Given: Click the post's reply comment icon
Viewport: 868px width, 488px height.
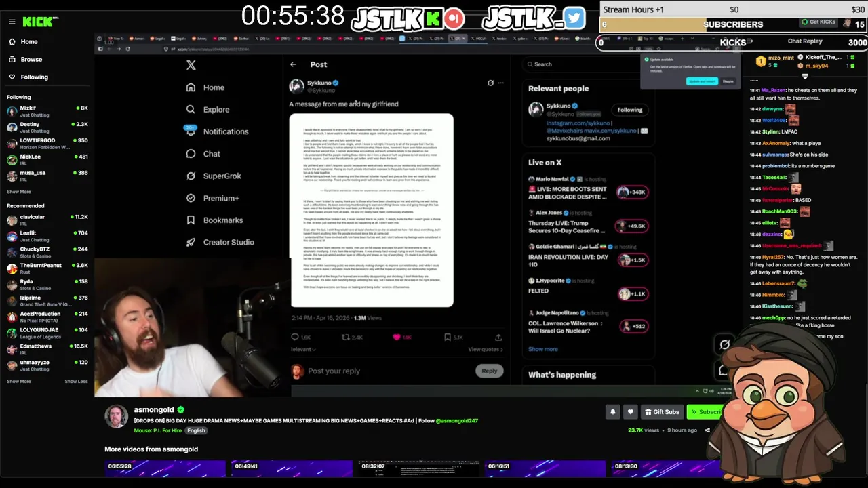Looking at the screenshot, I should pos(295,337).
